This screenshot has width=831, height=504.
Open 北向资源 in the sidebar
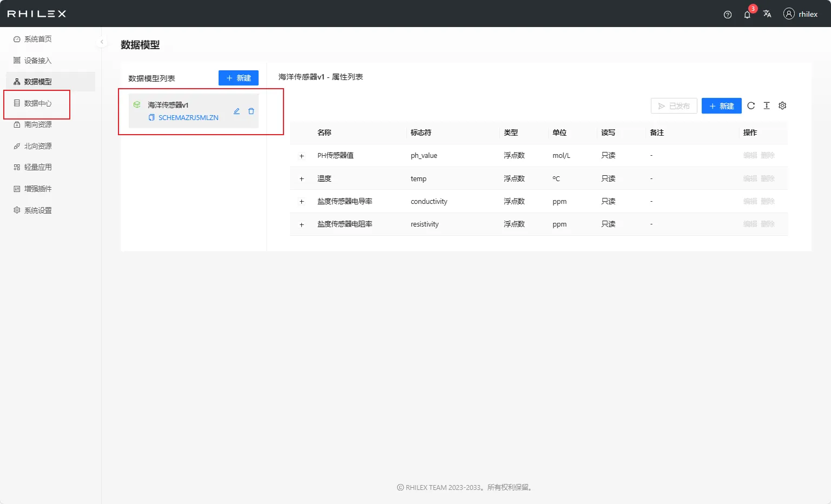pos(51,146)
